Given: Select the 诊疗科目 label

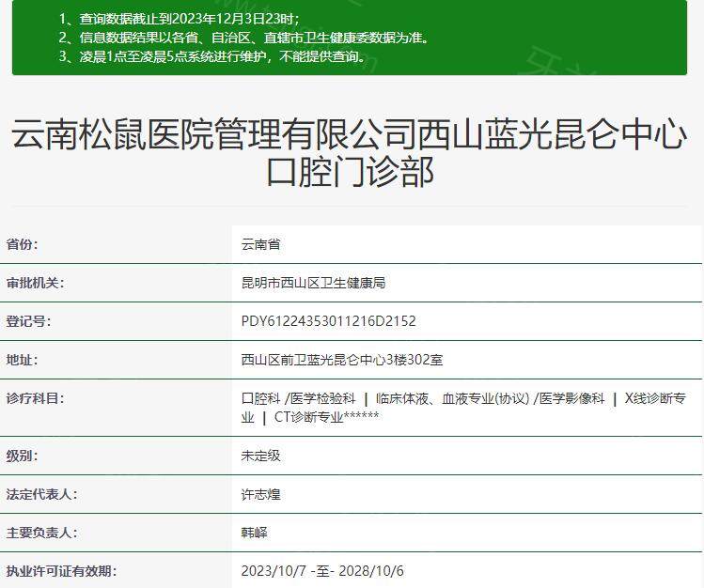Looking at the screenshot, I should [35, 398].
